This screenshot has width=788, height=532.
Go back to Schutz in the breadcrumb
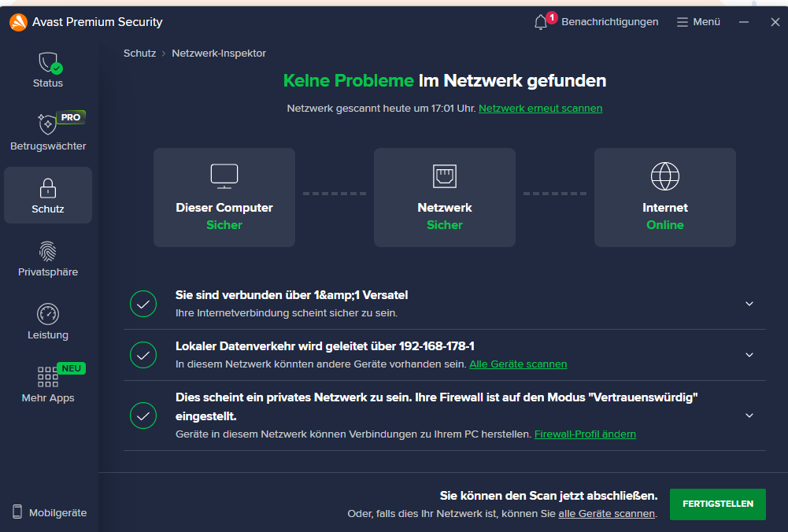[139, 54]
